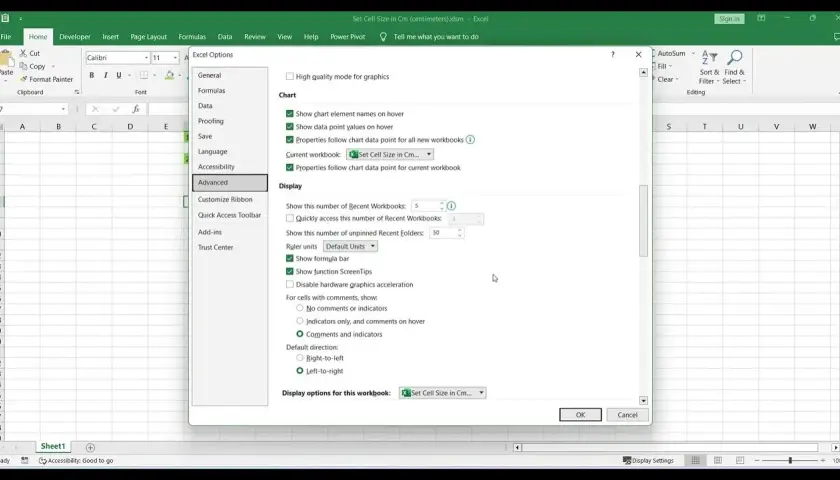Enable Quickly access this number of Recent Workbooks
This screenshot has height=480, width=840.
pos(290,218)
